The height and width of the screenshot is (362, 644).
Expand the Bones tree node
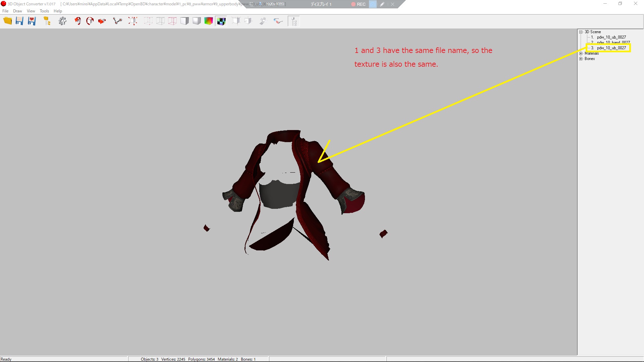click(581, 59)
